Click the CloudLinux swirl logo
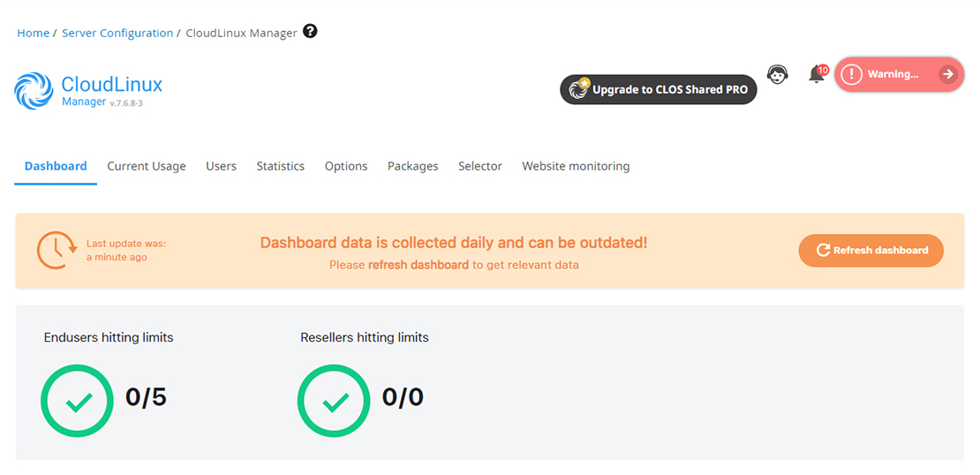 pyautogui.click(x=34, y=91)
